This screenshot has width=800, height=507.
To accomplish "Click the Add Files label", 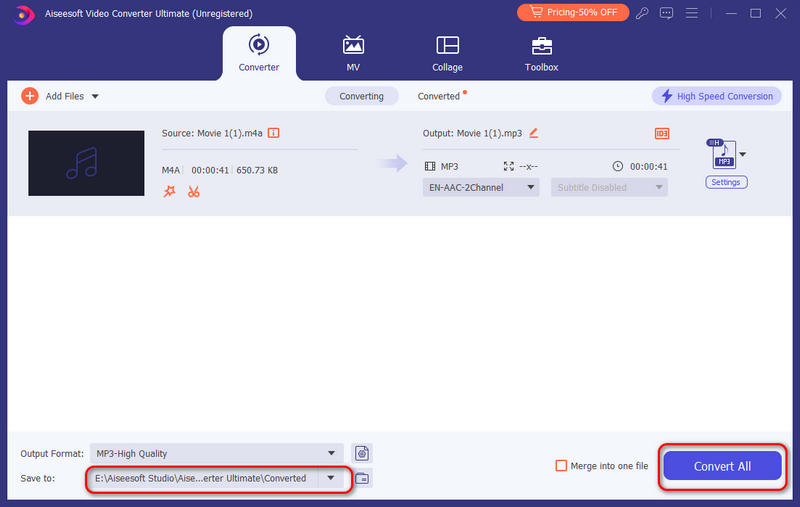I will [65, 96].
